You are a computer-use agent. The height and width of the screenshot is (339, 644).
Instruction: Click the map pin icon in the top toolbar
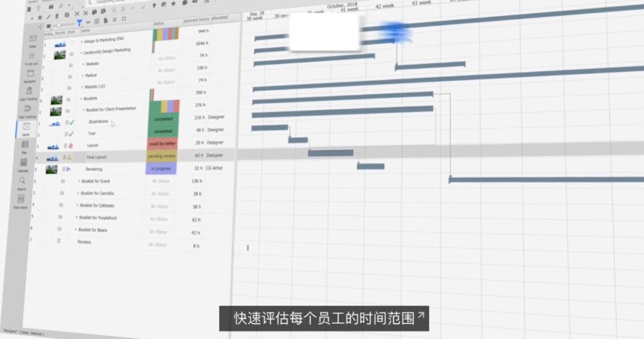[x=154, y=5]
